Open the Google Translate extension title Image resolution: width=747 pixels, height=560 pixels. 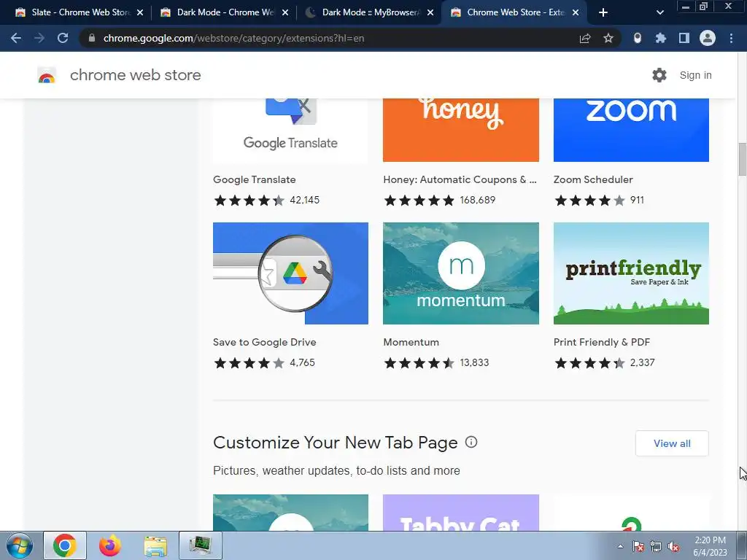255,179
